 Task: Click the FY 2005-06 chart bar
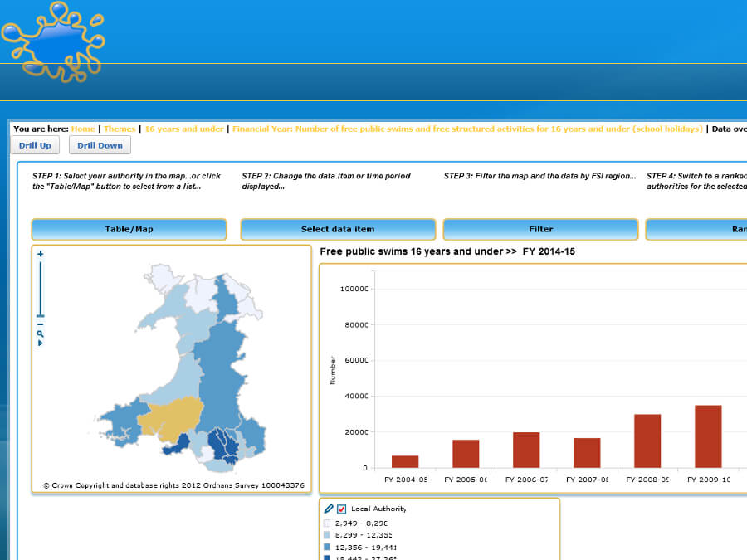pyautogui.click(x=466, y=454)
